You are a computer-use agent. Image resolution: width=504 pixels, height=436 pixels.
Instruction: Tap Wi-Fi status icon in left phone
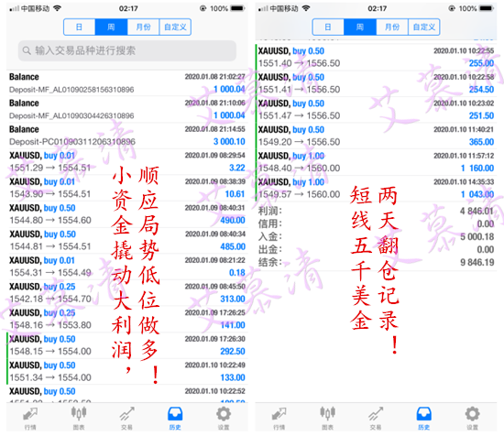[x=57, y=8]
